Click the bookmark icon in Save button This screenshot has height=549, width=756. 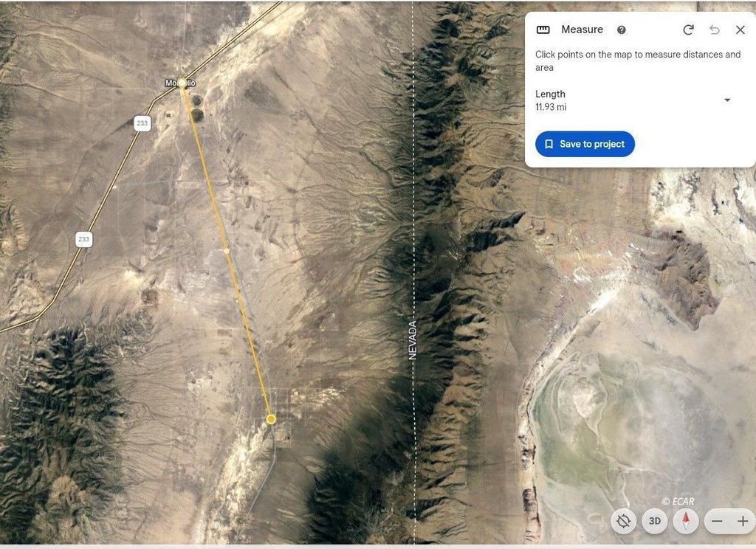pyautogui.click(x=549, y=144)
